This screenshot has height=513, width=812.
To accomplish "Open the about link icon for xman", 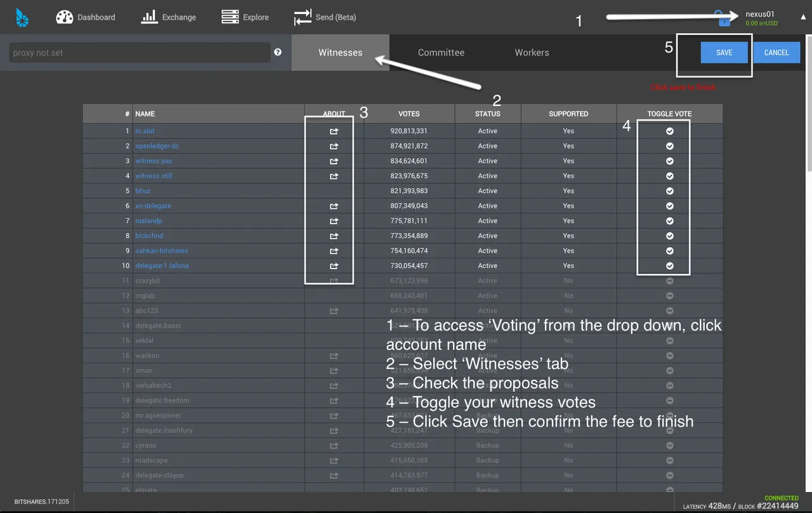I will [334, 371].
